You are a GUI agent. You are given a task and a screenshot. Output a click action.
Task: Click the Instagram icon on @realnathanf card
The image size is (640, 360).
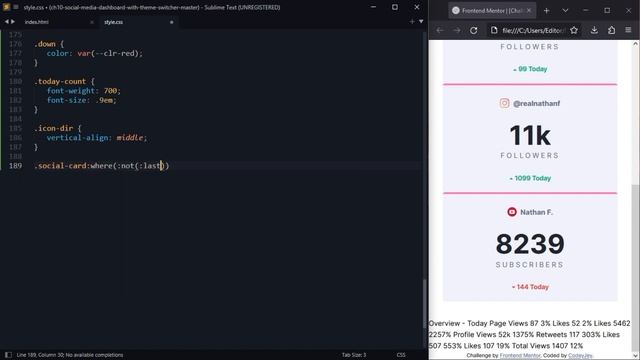(504, 103)
